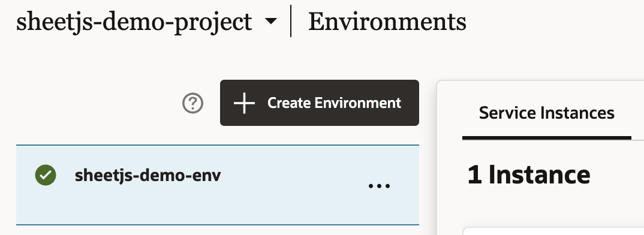Screen dimensions: 644x235
Task: Click the plus icon in Create Environment
Action: pos(245,103)
